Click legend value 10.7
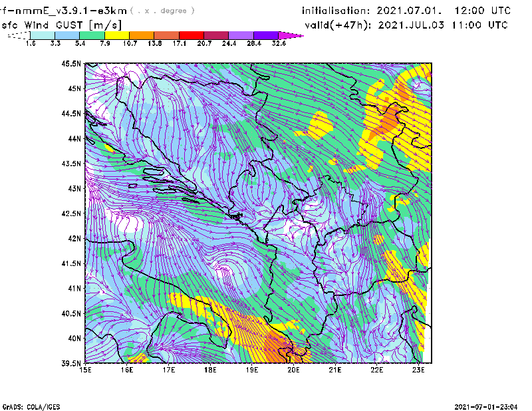 pyautogui.click(x=130, y=43)
